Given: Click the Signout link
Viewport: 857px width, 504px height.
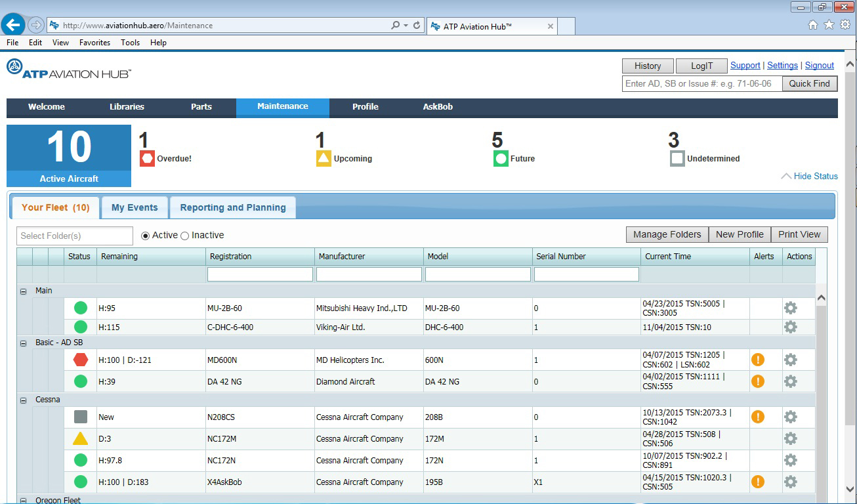Looking at the screenshot, I should 819,65.
